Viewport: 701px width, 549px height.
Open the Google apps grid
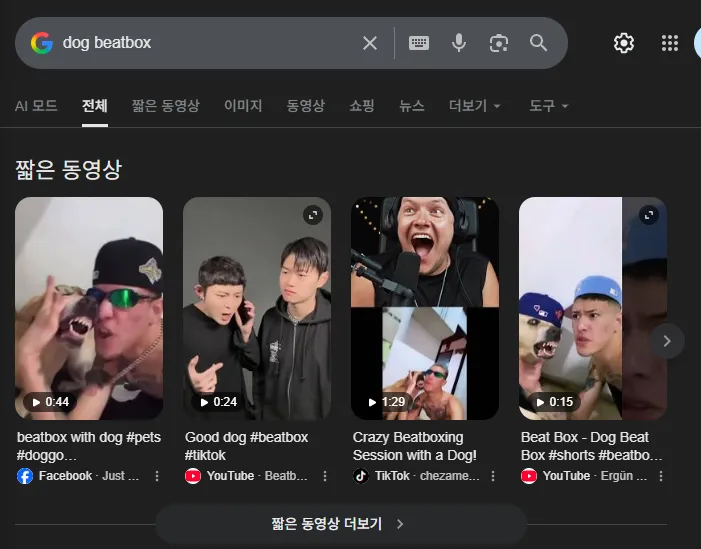[x=670, y=43]
